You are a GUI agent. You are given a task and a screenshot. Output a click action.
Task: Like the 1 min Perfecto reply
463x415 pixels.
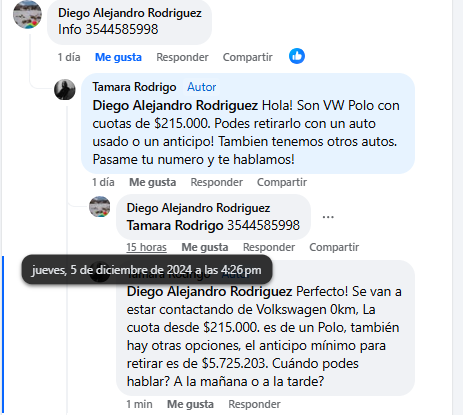(x=190, y=404)
